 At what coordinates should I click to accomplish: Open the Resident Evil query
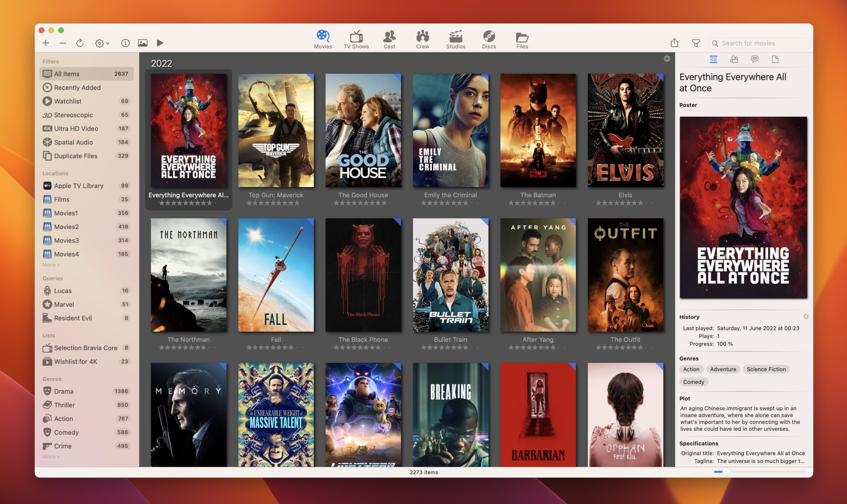click(86, 318)
